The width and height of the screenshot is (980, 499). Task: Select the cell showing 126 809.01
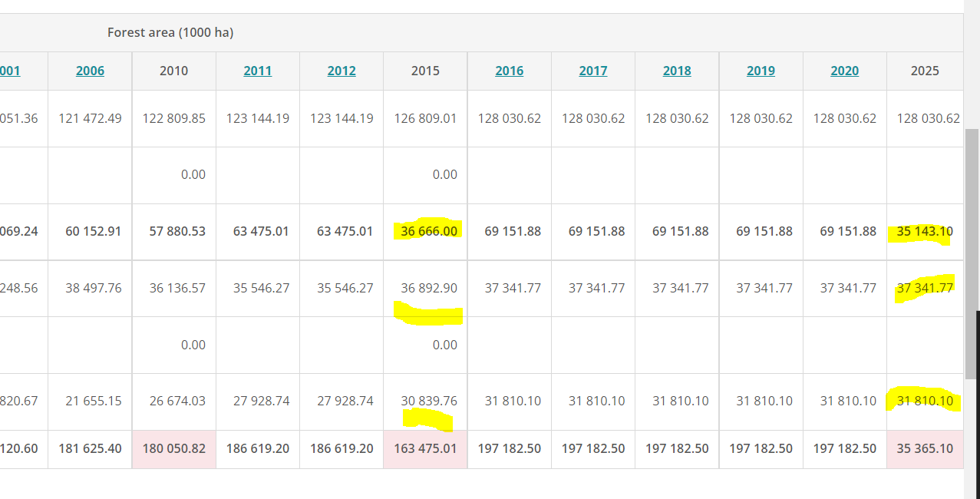tap(425, 118)
